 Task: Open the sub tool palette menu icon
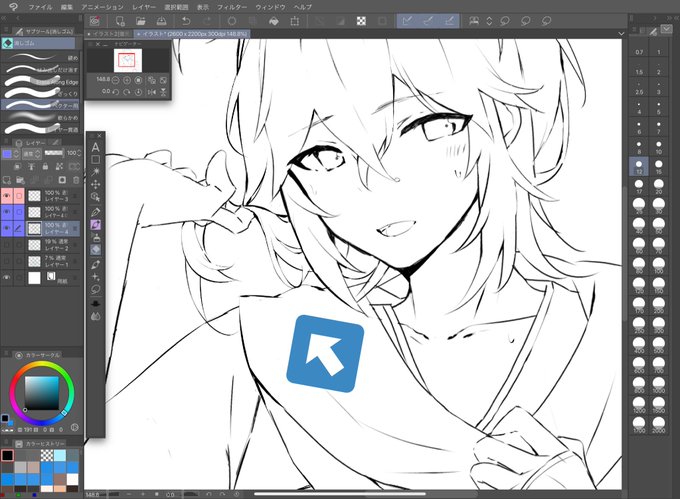pyautogui.click(x=6, y=31)
